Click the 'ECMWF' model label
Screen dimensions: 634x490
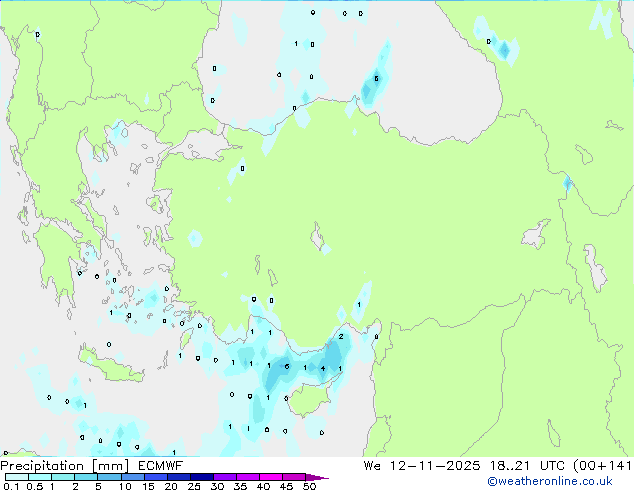[x=161, y=466]
